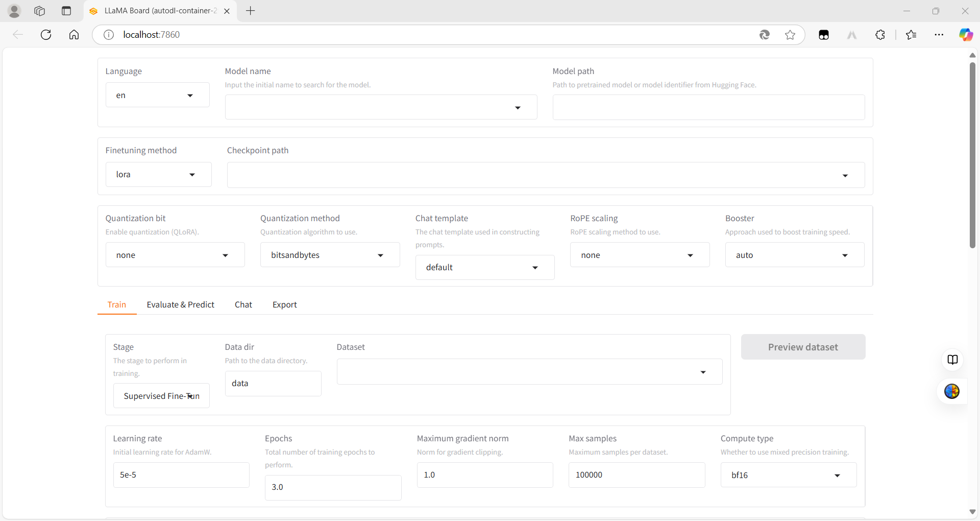Screen dimensions: 980x521
Task: Open a new browser tab
Action: (x=251, y=11)
